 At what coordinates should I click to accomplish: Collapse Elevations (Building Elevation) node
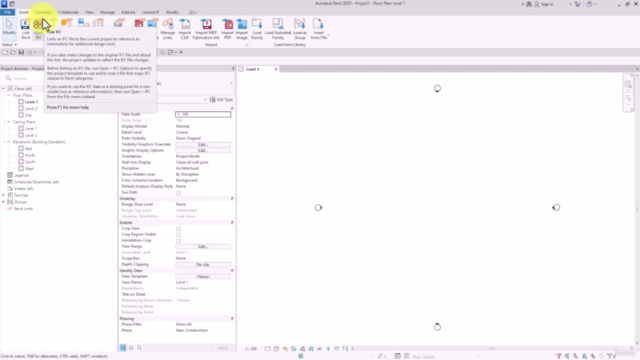click(x=9, y=142)
